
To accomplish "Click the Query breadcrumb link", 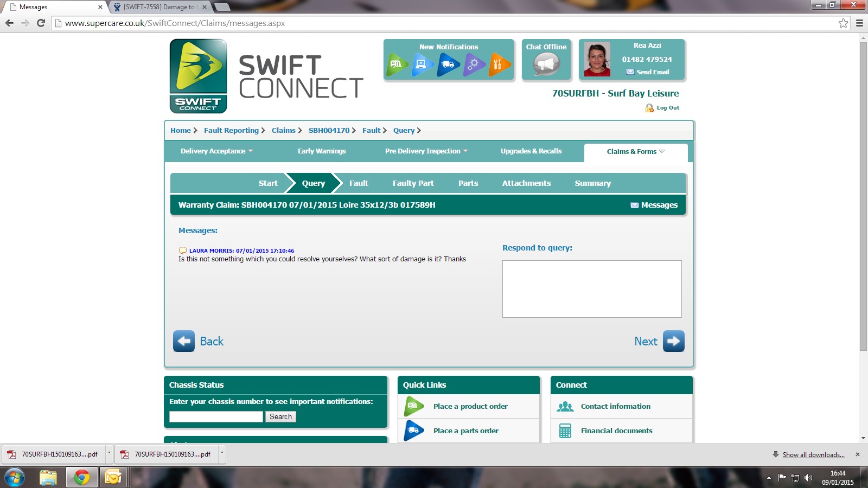I will click(x=404, y=130).
